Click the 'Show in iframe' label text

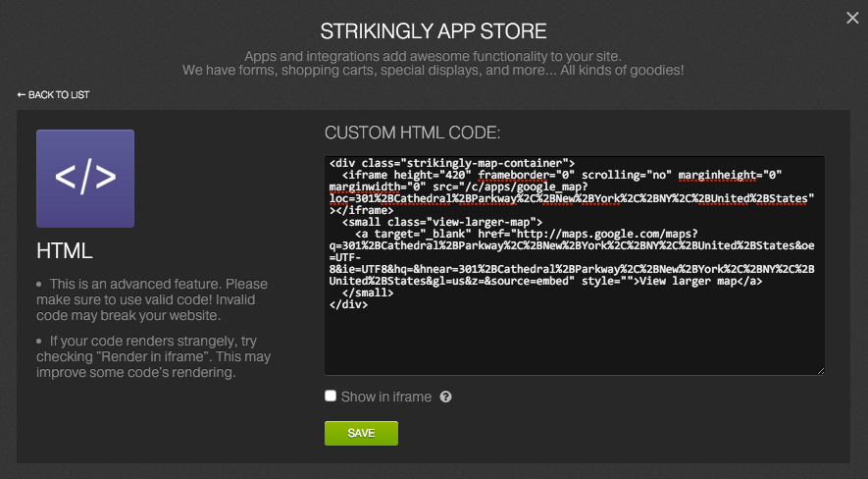(385, 398)
